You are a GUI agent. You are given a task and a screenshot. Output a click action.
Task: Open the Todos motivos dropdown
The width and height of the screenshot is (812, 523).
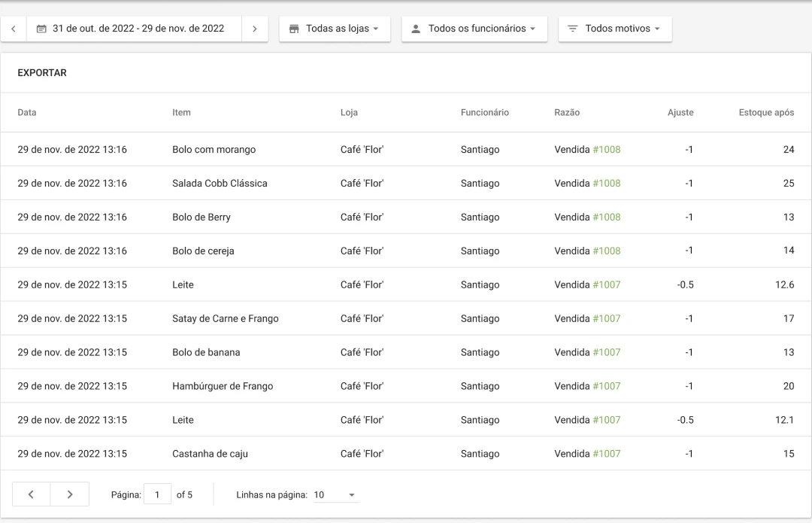615,29
